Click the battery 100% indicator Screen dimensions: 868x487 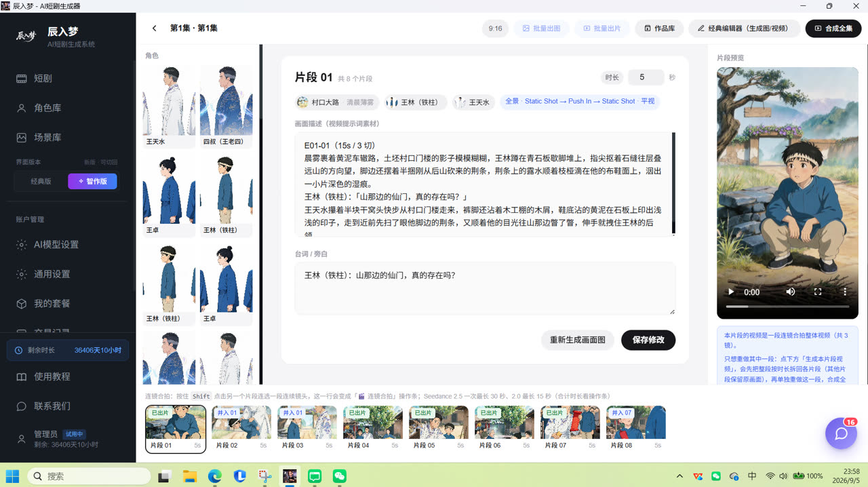[x=808, y=476]
